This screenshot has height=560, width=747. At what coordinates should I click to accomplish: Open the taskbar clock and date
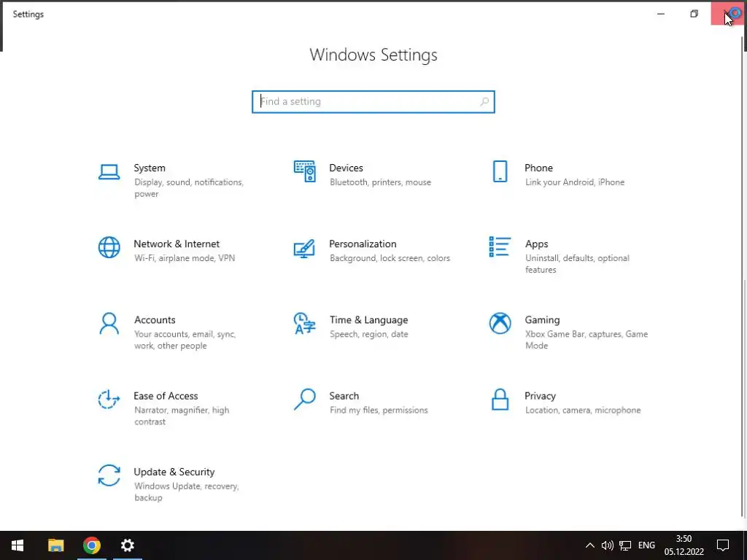684,545
